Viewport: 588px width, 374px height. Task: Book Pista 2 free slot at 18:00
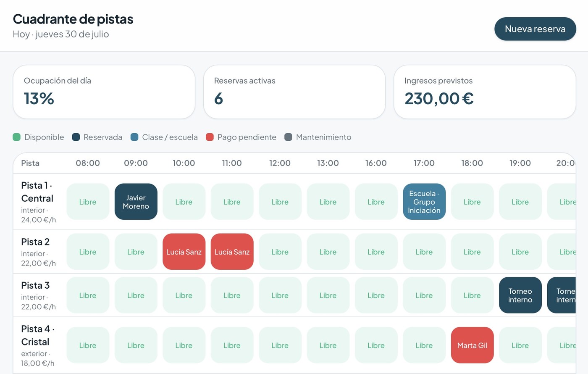coord(472,252)
